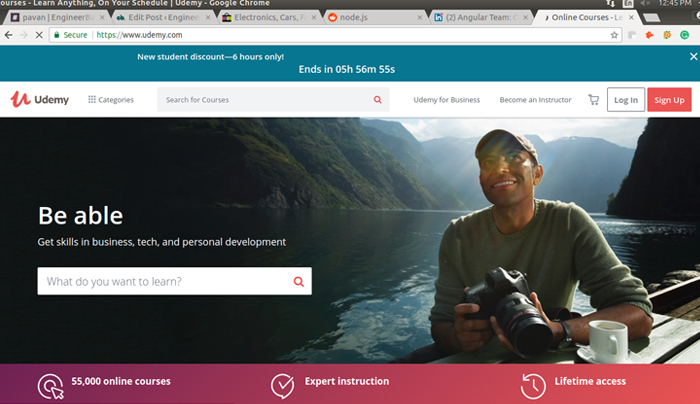Open Udemy for Business link
The image size is (700, 404).
(446, 100)
